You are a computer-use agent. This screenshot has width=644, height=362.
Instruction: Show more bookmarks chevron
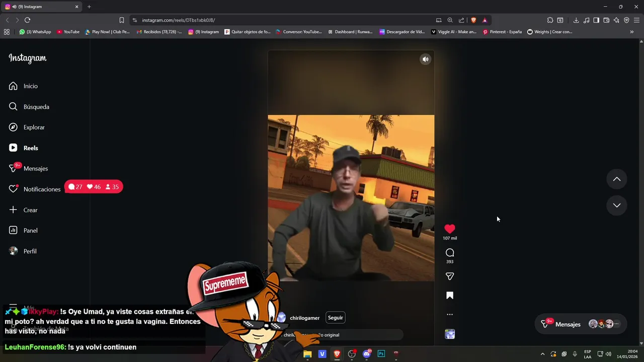tap(632, 32)
